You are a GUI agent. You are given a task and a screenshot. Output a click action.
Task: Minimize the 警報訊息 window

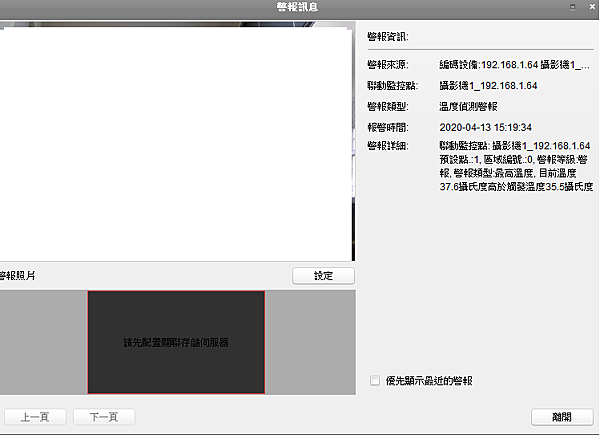pyautogui.click(x=573, y=7)
